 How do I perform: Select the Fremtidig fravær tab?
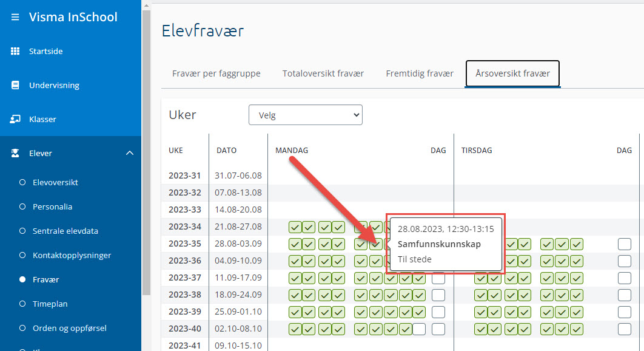[420, 73]
